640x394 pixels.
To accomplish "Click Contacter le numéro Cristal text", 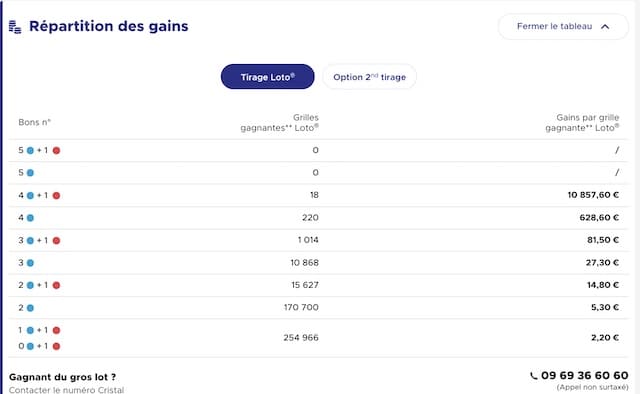I will [x=67, y=390].
